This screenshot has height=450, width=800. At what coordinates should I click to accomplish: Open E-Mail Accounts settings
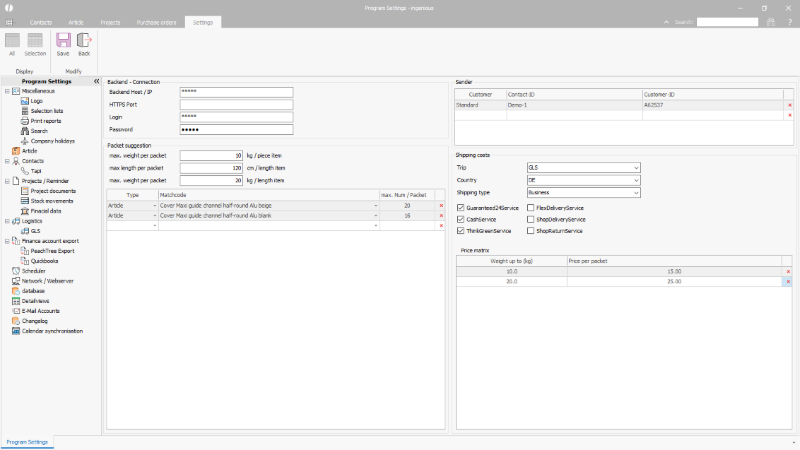[40, 311]
